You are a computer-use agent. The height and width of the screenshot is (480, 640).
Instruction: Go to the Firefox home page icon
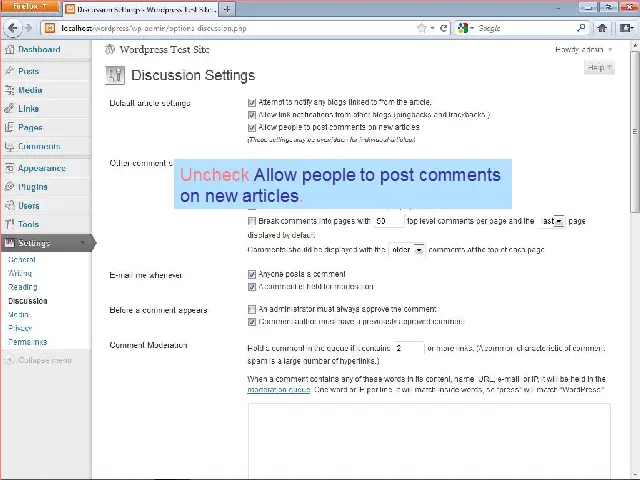602,28
